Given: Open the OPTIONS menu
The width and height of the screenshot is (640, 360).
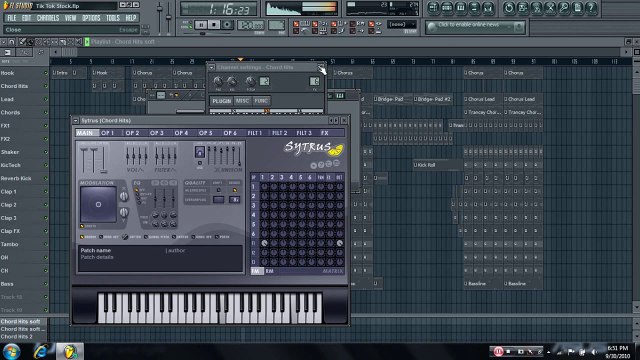Looking at the screenshot, I should coord(91,18).
